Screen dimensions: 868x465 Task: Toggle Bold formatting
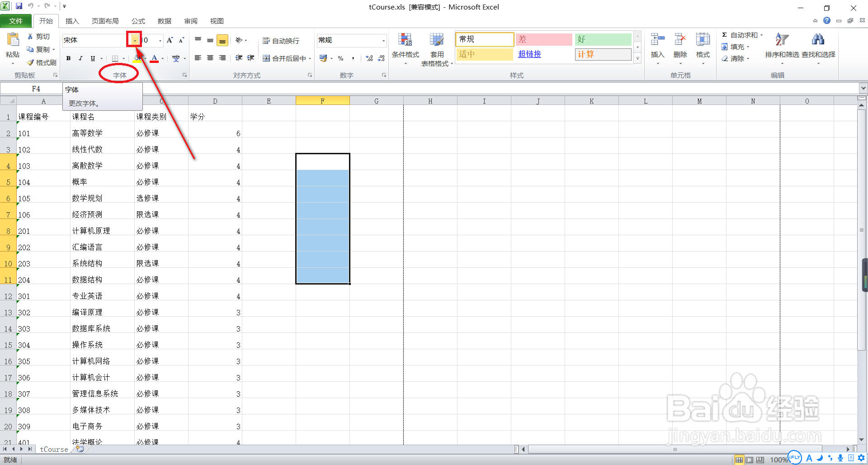[x=68, y=58]
